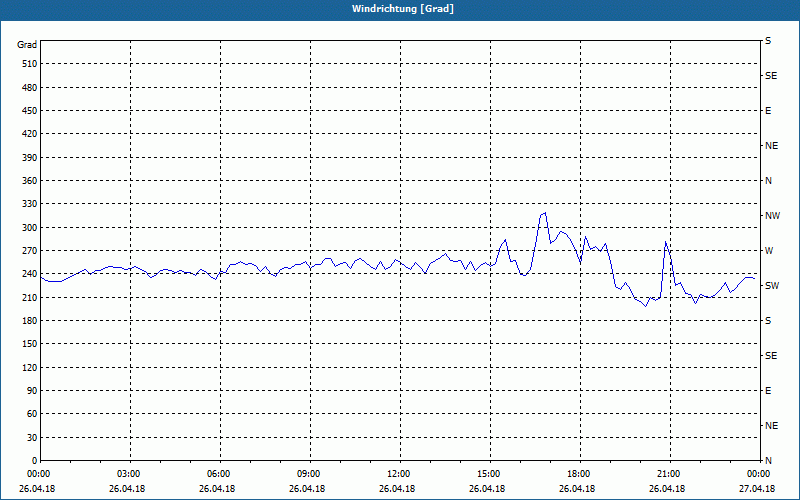
Task: Click the '30' degree axis label
Action: pyautogui.click(x=32, y=437)
